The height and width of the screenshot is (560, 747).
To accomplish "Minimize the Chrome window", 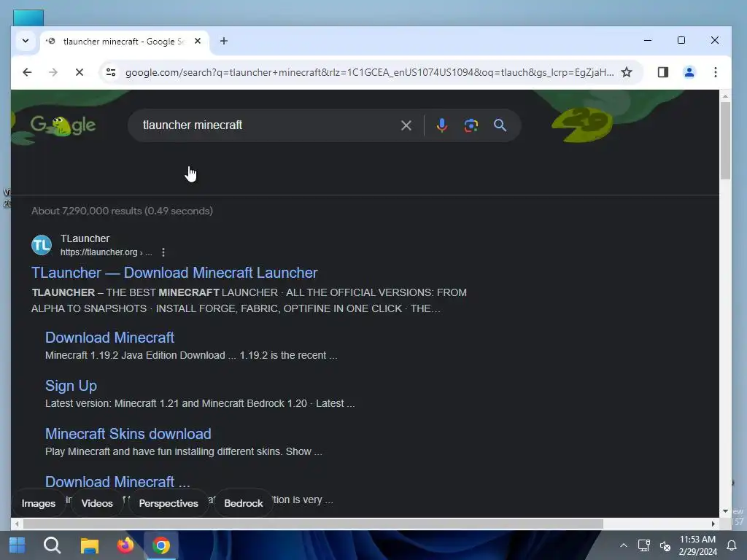I will 648,41.
